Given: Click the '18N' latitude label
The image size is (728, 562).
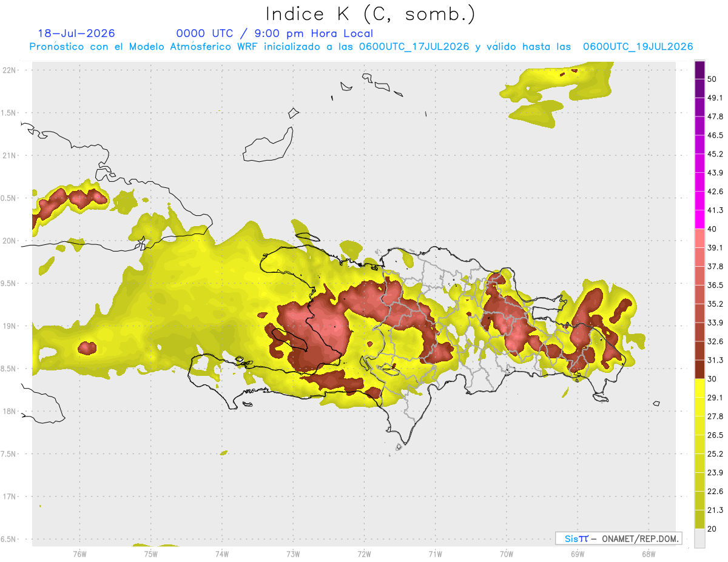Looking at the screenshot, I should [x=9, y=411].
